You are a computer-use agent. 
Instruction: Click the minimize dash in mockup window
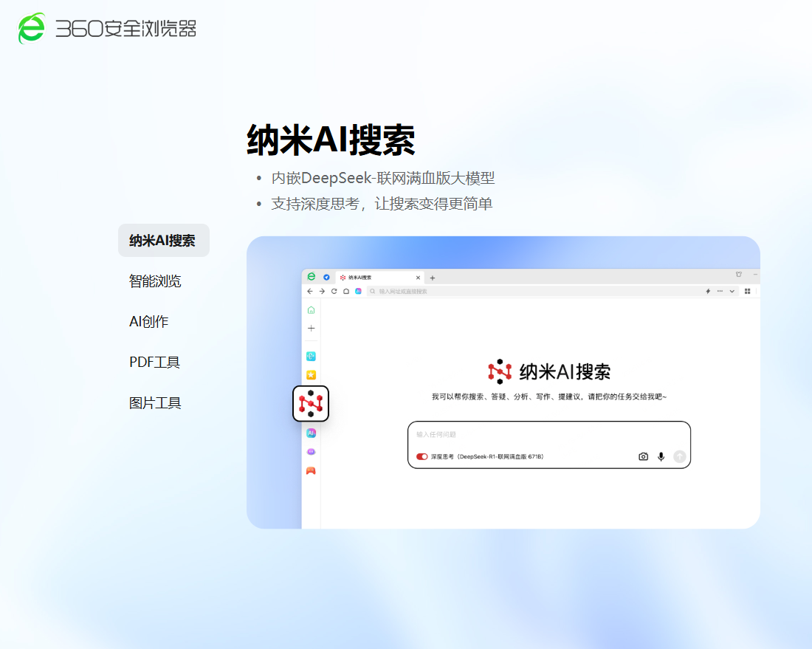pyautogui.click(x=756, y=275)
